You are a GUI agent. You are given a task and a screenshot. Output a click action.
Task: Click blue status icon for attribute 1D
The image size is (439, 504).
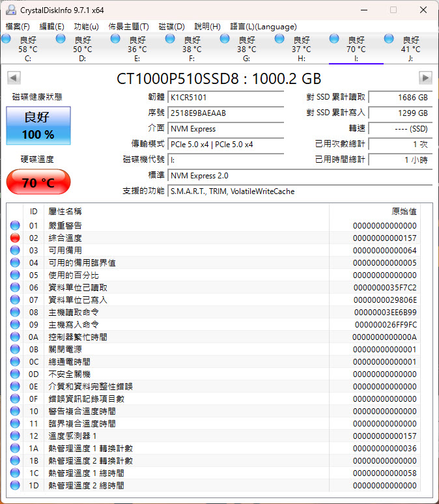15,485
